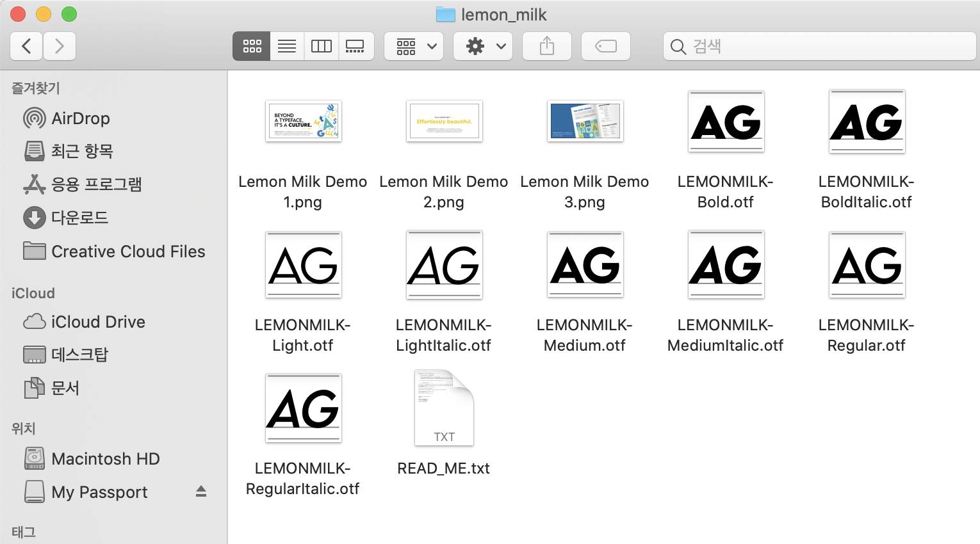Open 문서 in the sidebar
Viewport: 980px width, 544px height.
coord(51,388)
